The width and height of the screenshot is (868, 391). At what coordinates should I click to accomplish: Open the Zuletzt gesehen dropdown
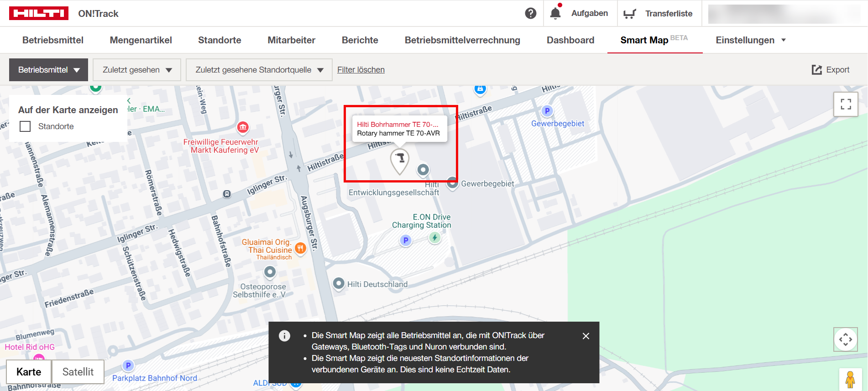(x=137, y=70)
